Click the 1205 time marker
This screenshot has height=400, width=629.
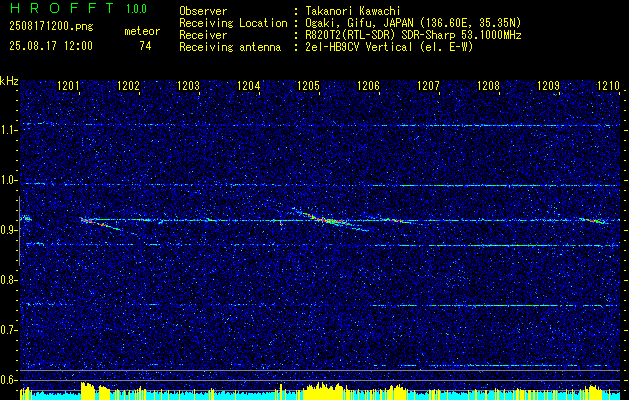point(308,85)
